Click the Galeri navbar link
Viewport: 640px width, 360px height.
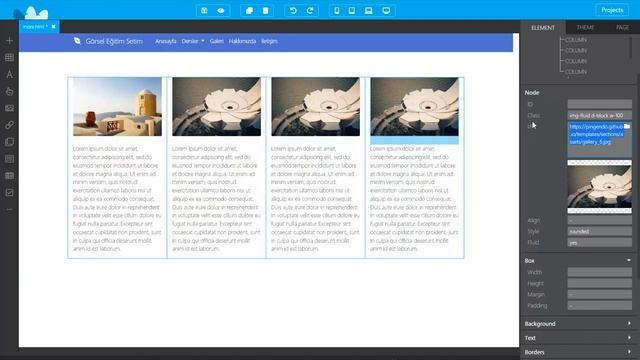point(216,41)
